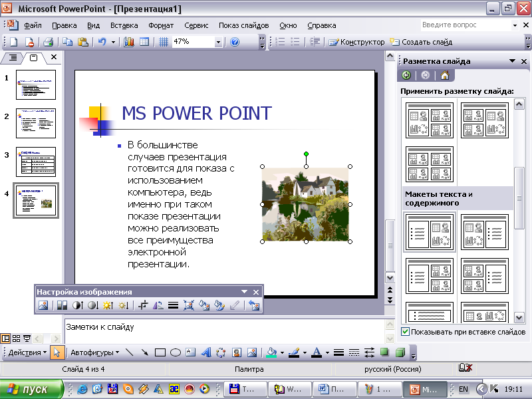
Task: Start slide show from view buttons
Action: point(27,338)
